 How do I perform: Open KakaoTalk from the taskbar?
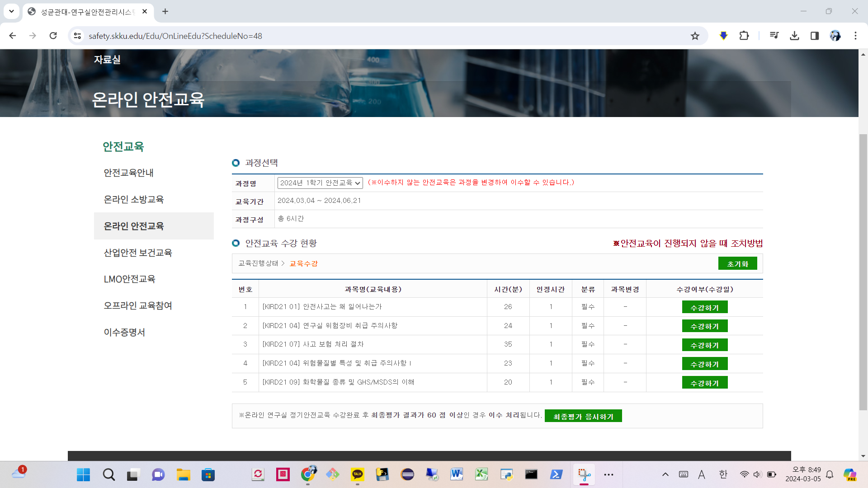click(357, 474)
